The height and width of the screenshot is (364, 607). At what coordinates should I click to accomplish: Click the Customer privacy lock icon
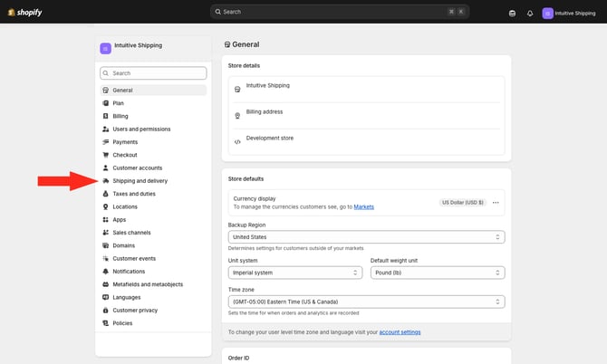106,311
